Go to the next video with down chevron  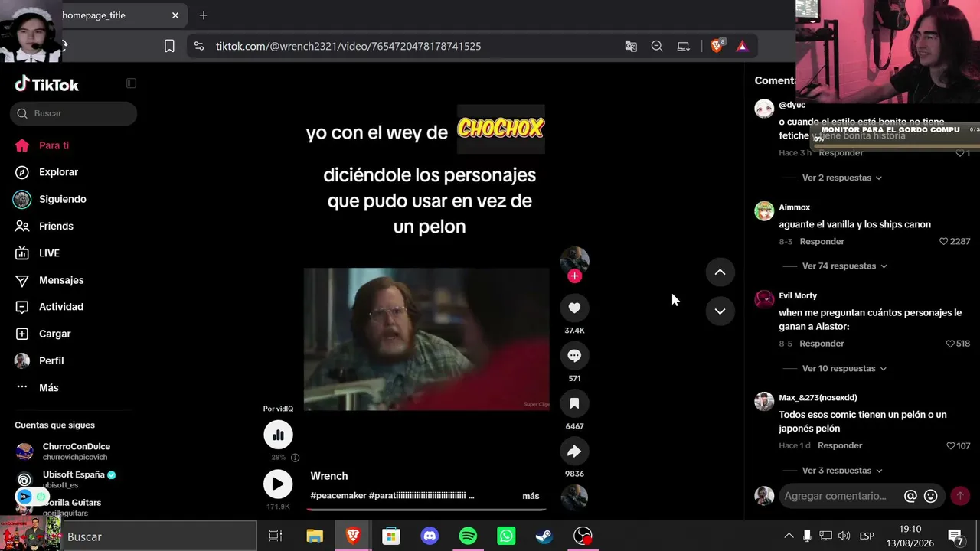click(720, 311)
